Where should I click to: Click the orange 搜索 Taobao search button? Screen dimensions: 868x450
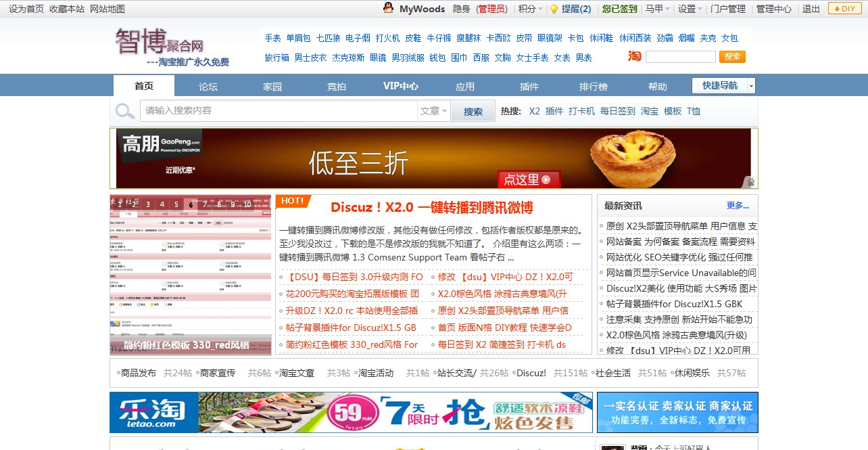732,57
